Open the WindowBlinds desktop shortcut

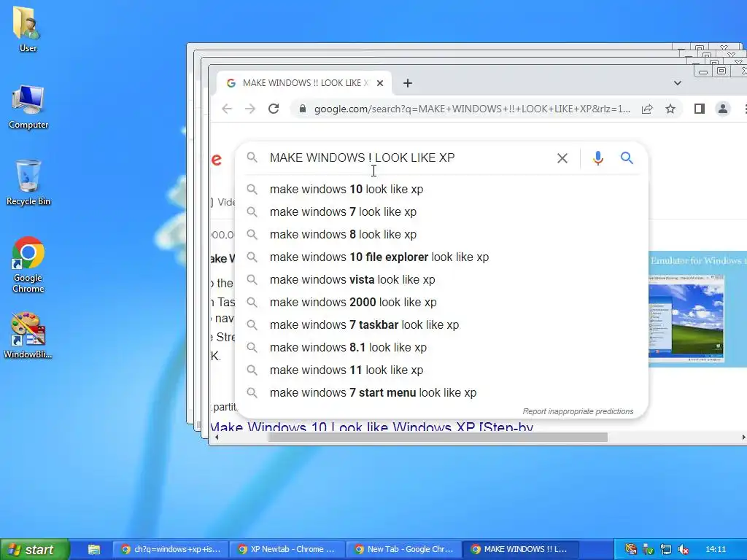[x=28, y=335]
